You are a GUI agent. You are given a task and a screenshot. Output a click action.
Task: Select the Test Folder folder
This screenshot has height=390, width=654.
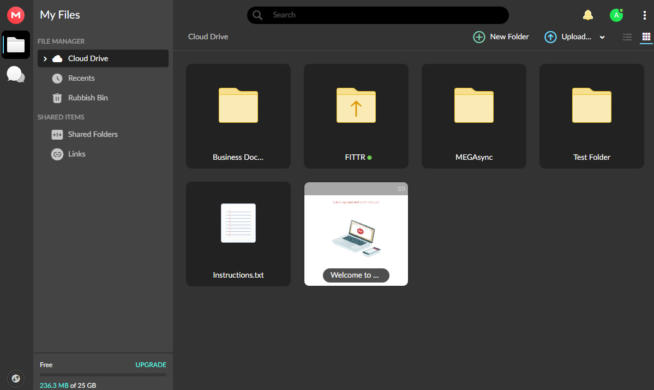tap(591, 116)
